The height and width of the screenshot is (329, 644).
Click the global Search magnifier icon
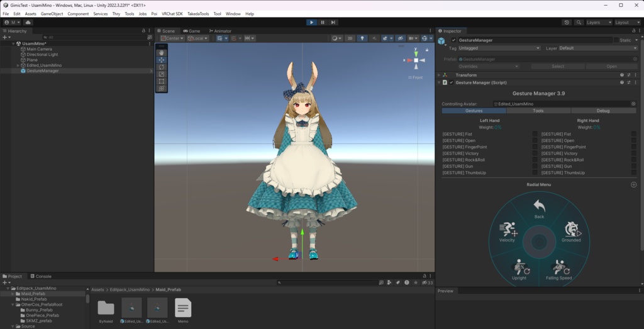pyautogui.click(x=579, y=22)
